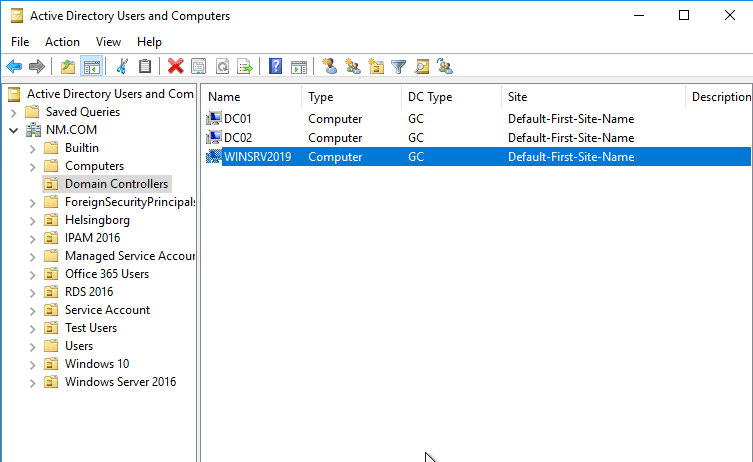The image size is (753, 462).
Task: Click the Copy clipboard icon
Action: [x=145, y=66]
